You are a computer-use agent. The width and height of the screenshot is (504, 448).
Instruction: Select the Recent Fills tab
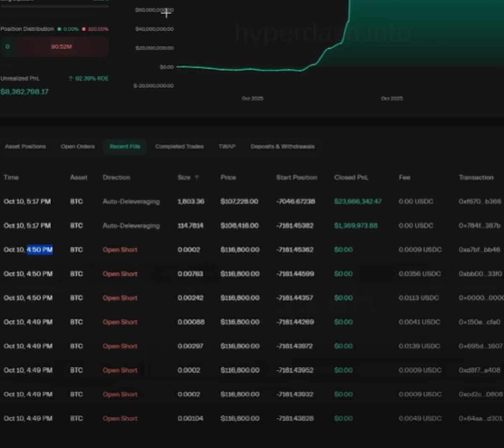(x=125, y=147)
